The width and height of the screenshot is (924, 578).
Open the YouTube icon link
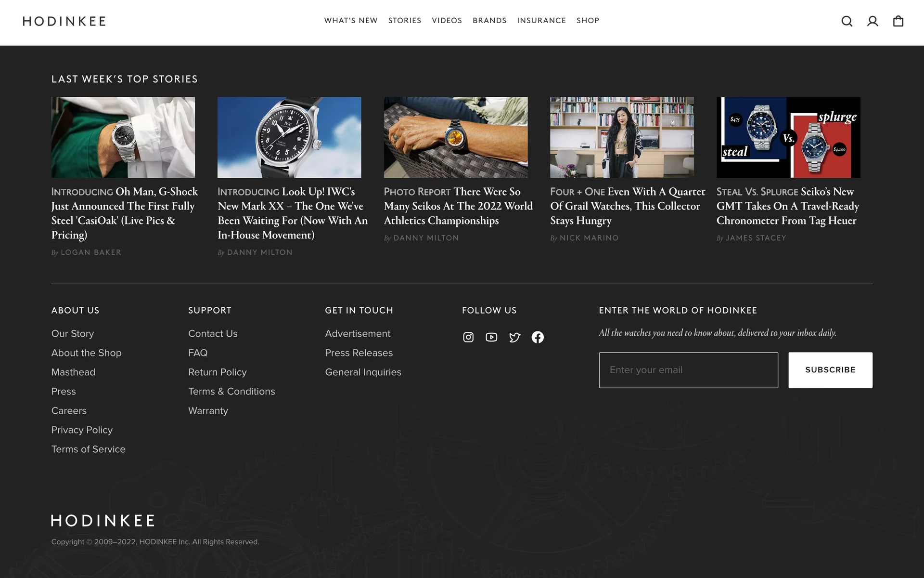[x=491, y=337]
